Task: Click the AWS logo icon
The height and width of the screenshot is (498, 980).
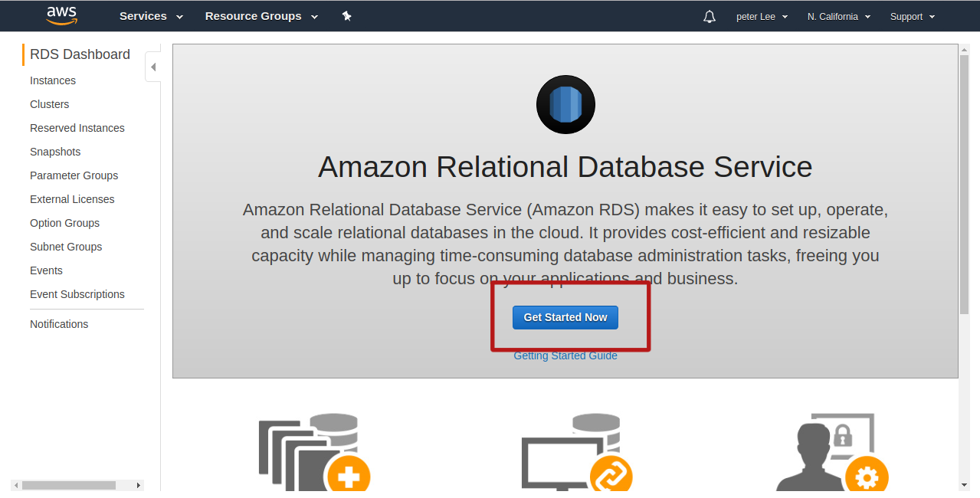Action: [x=61, y=15]
